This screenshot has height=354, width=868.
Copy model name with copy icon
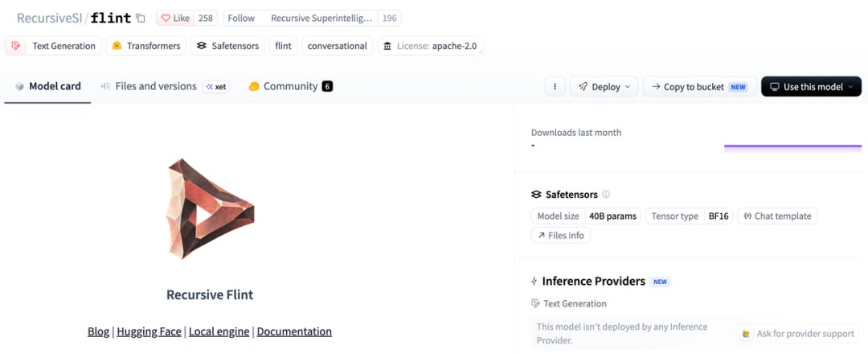point(141,19)
